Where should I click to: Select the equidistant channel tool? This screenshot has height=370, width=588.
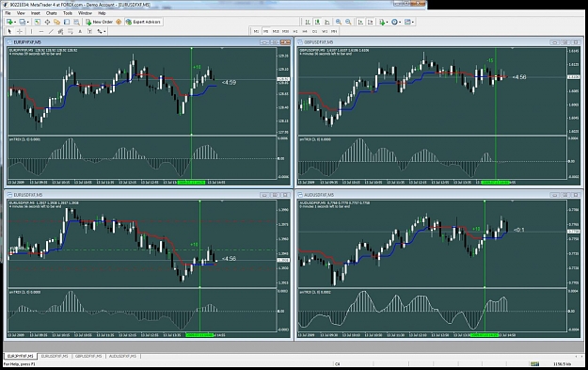click(61, 31)
